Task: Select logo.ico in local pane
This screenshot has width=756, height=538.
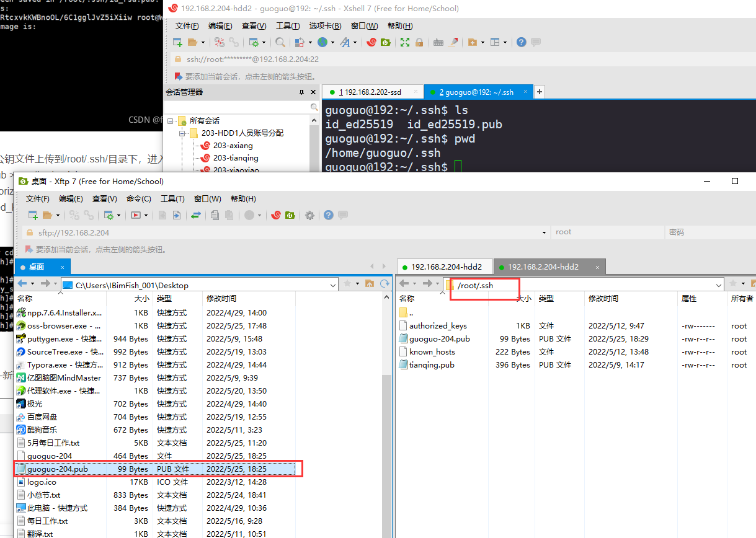Action: (x=42, y=482)
